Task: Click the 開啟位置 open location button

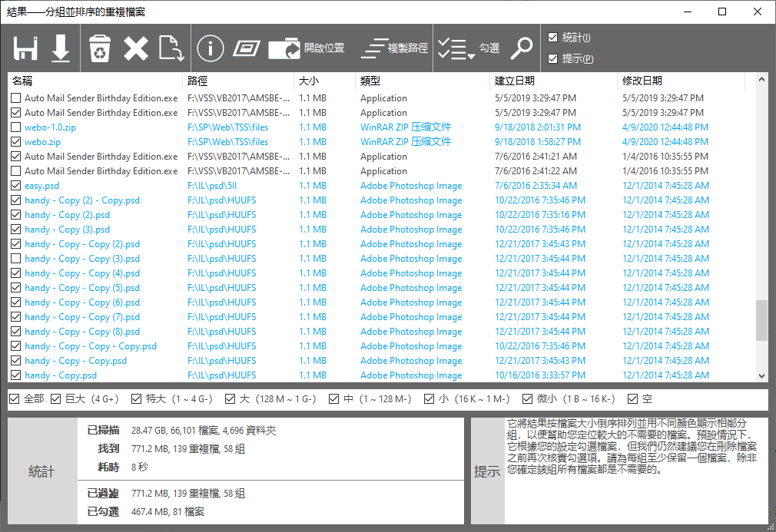Action: pyautogui.click(x=307, y=48)
